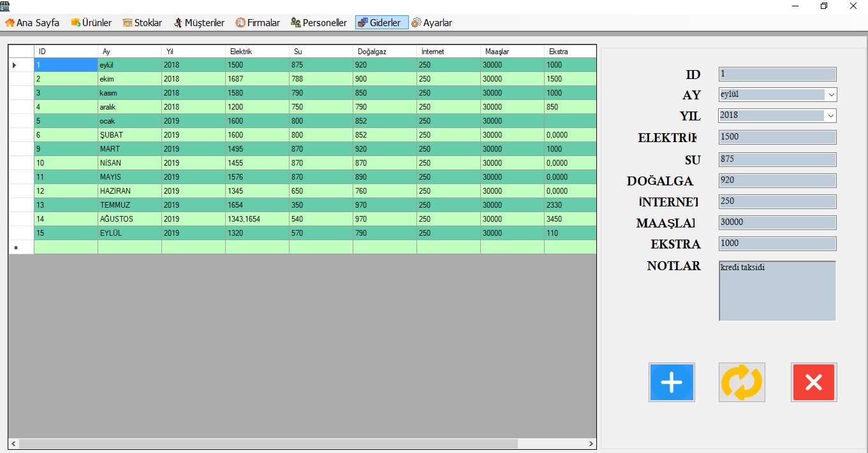Click the Ay column header
The width and height of the screenshot is (868, 453).
click(x=129, y=51)
